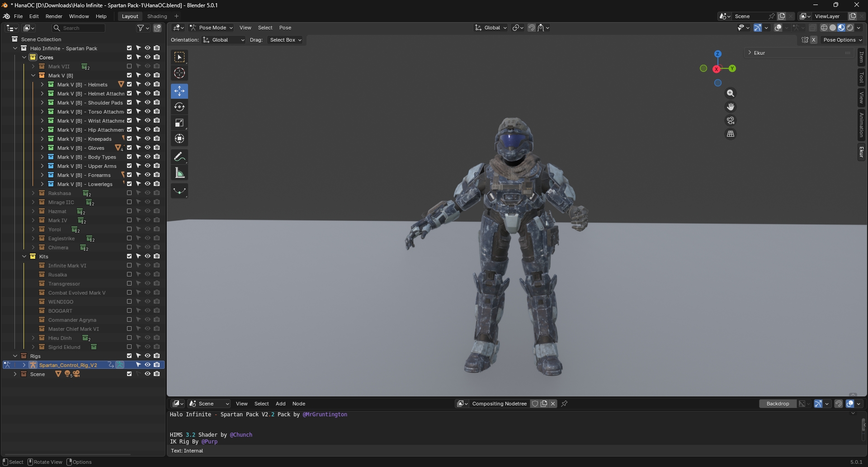The height and width of the screenshot is (467, 868).
Task: Open the Select Box drag dropdown
Action: click(285, 40)
